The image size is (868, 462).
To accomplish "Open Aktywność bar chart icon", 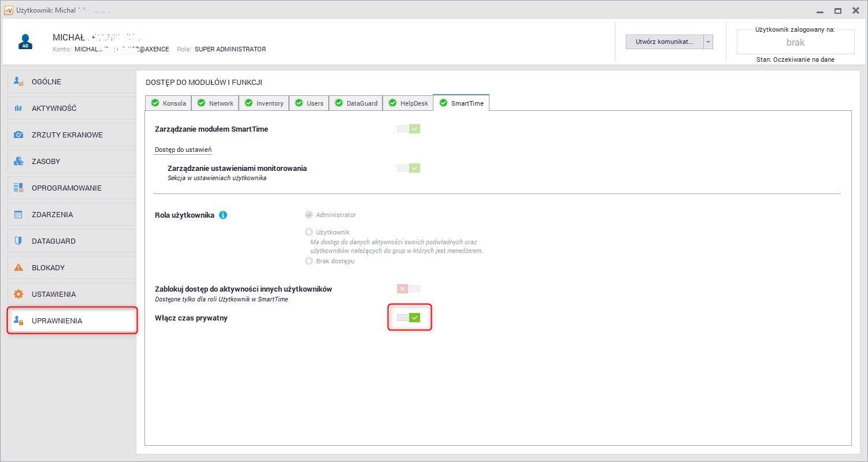I will 18,108.
